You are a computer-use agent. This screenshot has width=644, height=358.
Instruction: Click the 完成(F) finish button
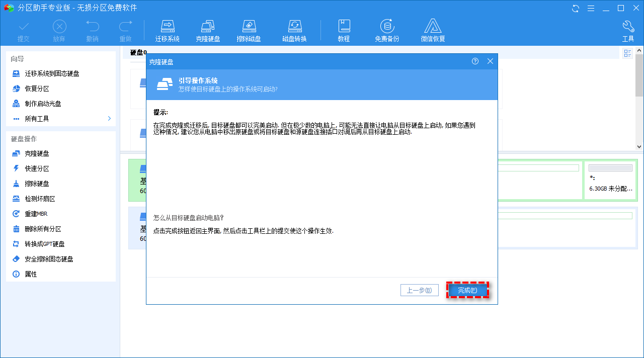(x=467, y=290)
